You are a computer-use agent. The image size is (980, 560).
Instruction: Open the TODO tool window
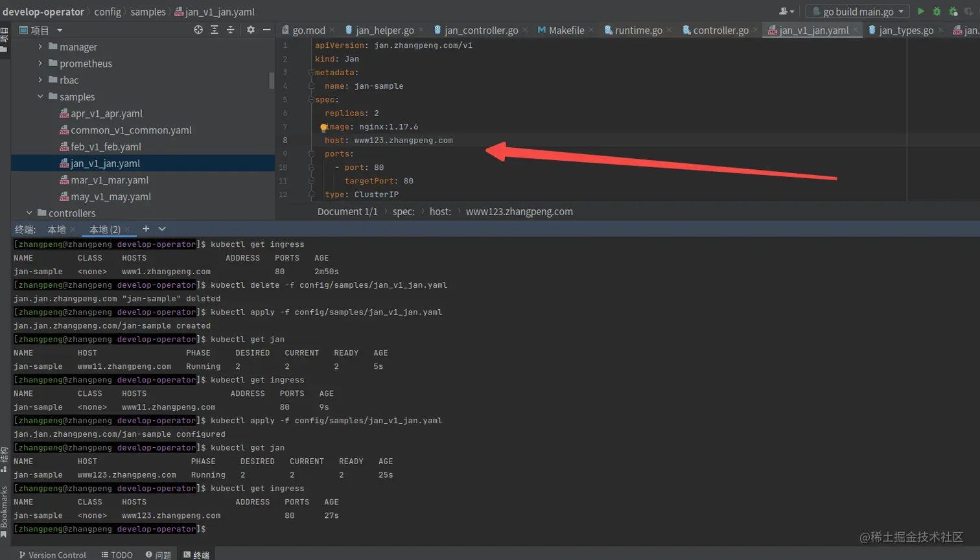pos(117,555)
